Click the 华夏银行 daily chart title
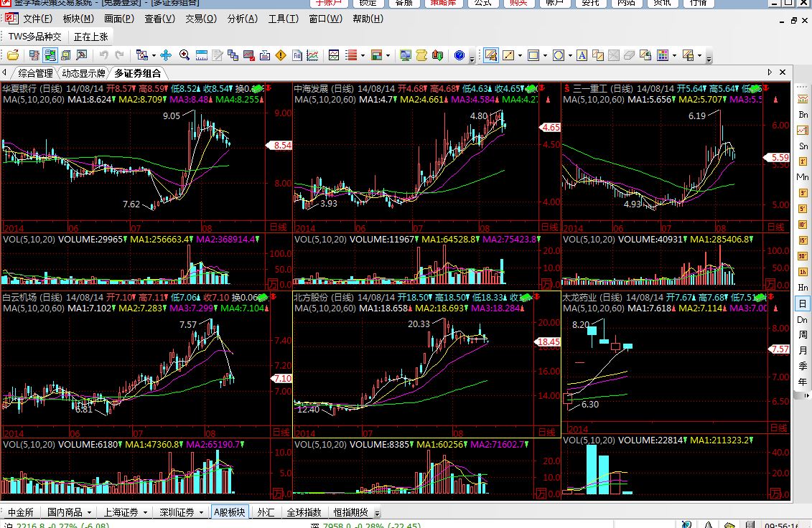 [x=32, y=88]
